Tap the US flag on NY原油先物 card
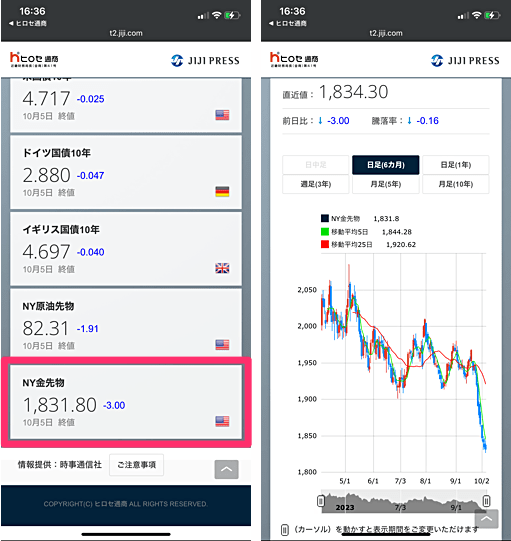Image resolution: width=511 pixels, height=541 pixels. (222, 345)
